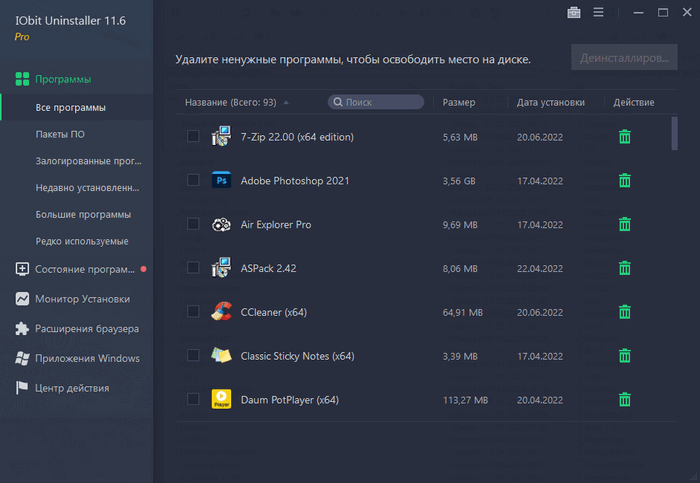Open the toolbox briefcase icon in title bar
The width and height of the screenshot is (700, 483).
(573, 13)
